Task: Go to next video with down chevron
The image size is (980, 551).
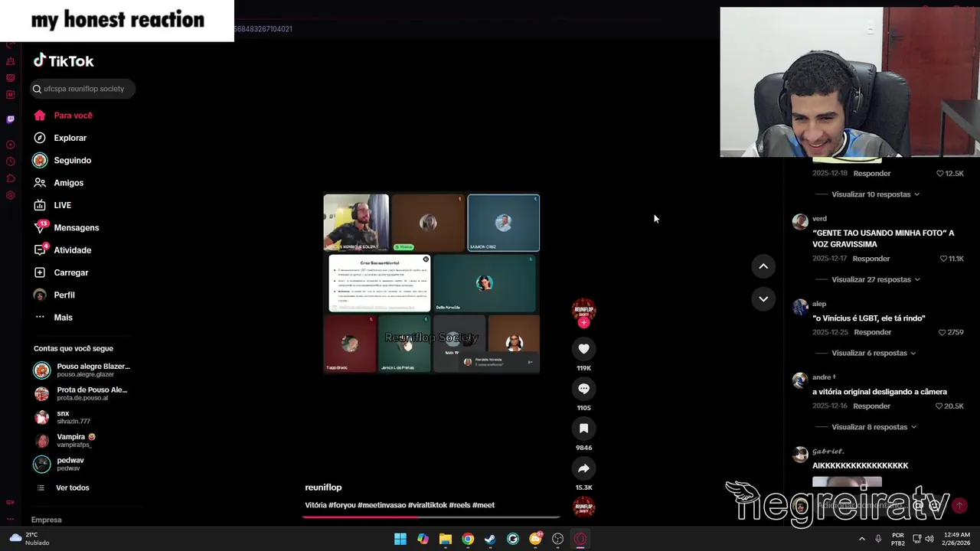Action: point(763,298)
